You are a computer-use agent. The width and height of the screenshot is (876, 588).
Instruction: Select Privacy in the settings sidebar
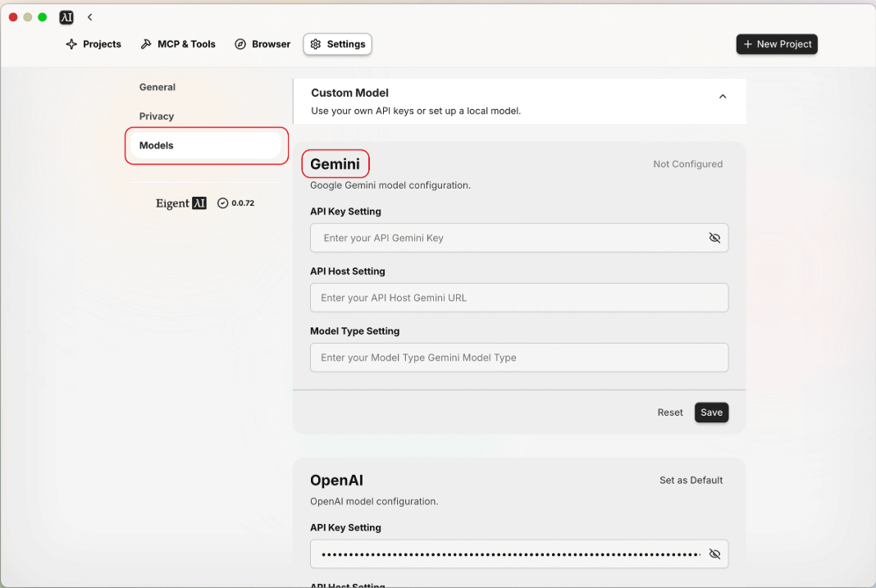[x=157, y=116]
